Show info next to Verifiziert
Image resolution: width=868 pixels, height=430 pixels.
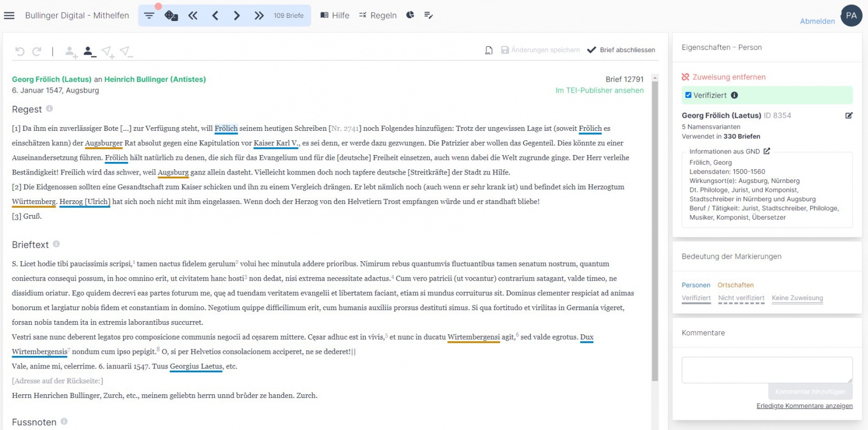tap(734, 95)
